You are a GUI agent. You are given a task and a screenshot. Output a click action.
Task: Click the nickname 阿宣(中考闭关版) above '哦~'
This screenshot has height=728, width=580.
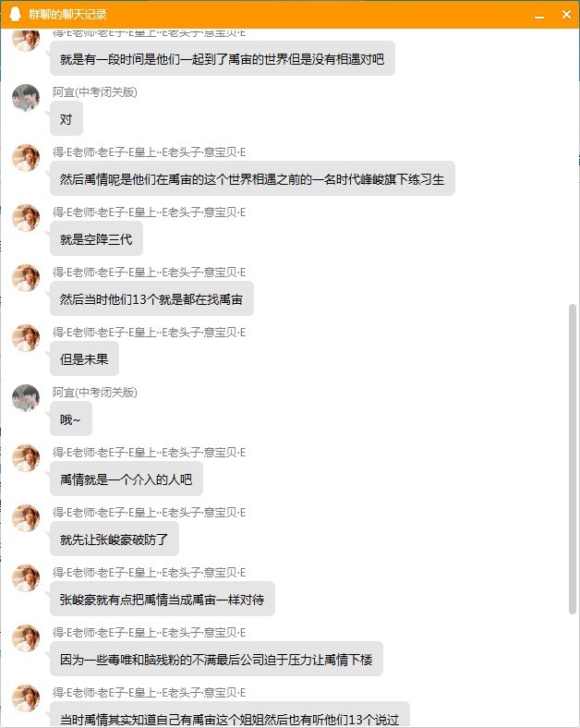point(94,393)
